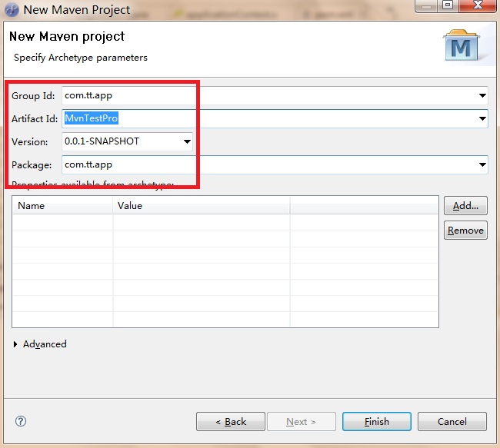Go to previous page with Back button
500x448 pixels.
coord(231,421)
